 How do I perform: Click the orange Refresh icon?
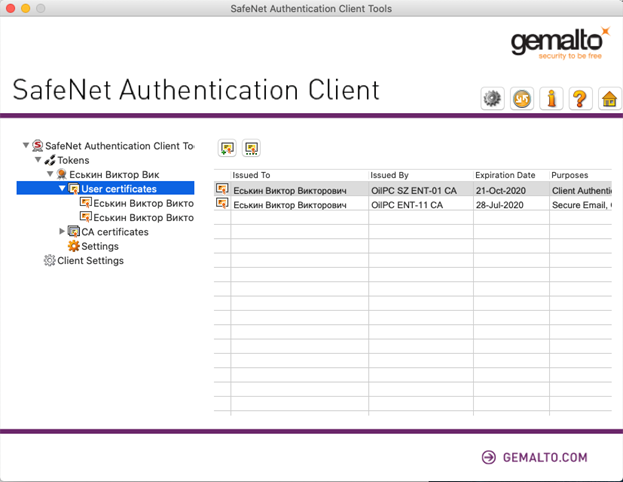click(521, 99)
